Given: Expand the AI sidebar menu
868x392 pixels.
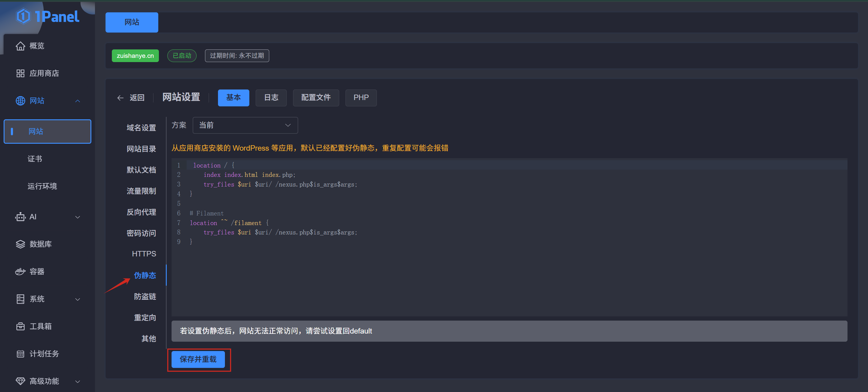Looking at the screenshot, I should tap(77, 217).
